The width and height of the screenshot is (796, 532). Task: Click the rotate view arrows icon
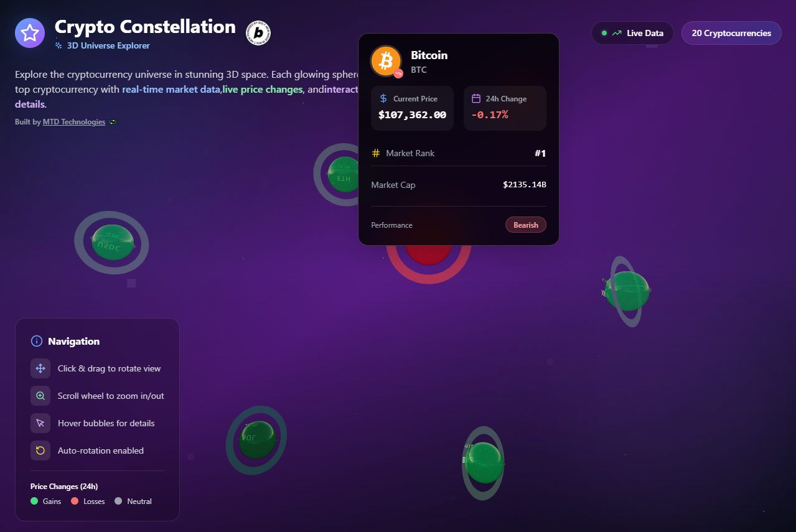coord(40,368)
